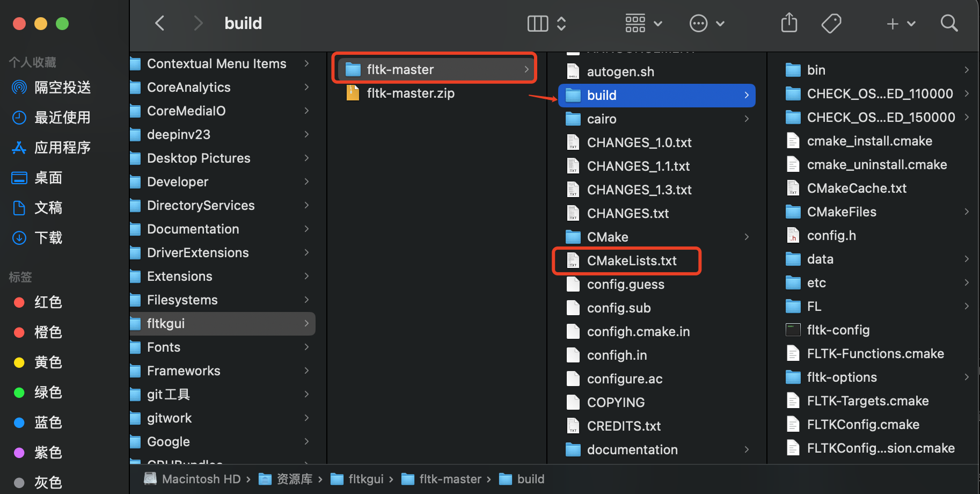980x494 pixels.
Task: Select the autogen.sh script file
Action: tap(610, 71)
